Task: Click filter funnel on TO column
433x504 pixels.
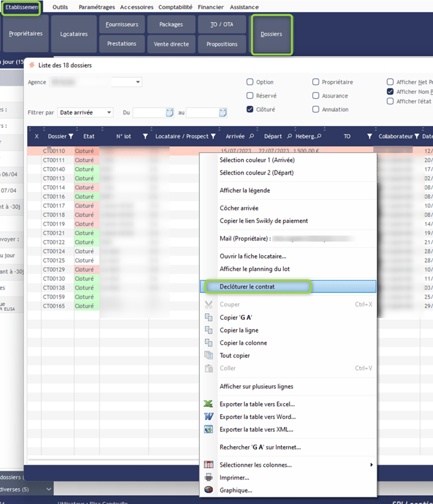Action: click(369, 136)
